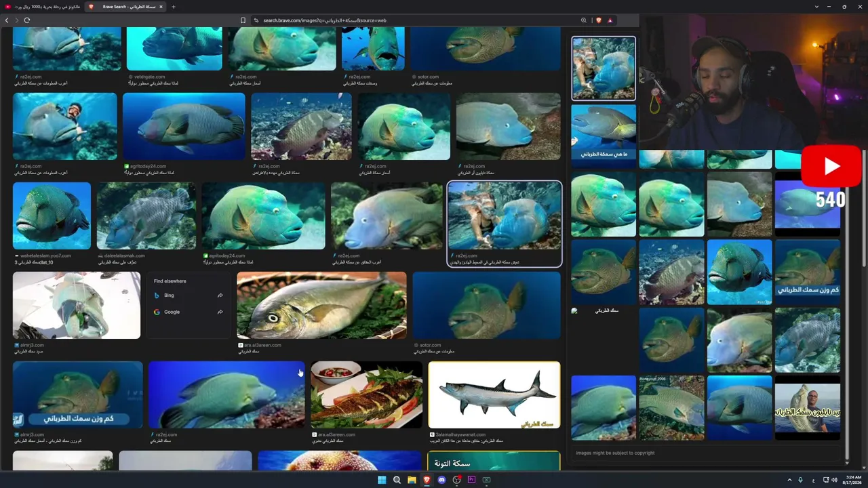Open the Brave Shields lion icon
Viewport: 868px width, 488px height.
click(598, 20)
